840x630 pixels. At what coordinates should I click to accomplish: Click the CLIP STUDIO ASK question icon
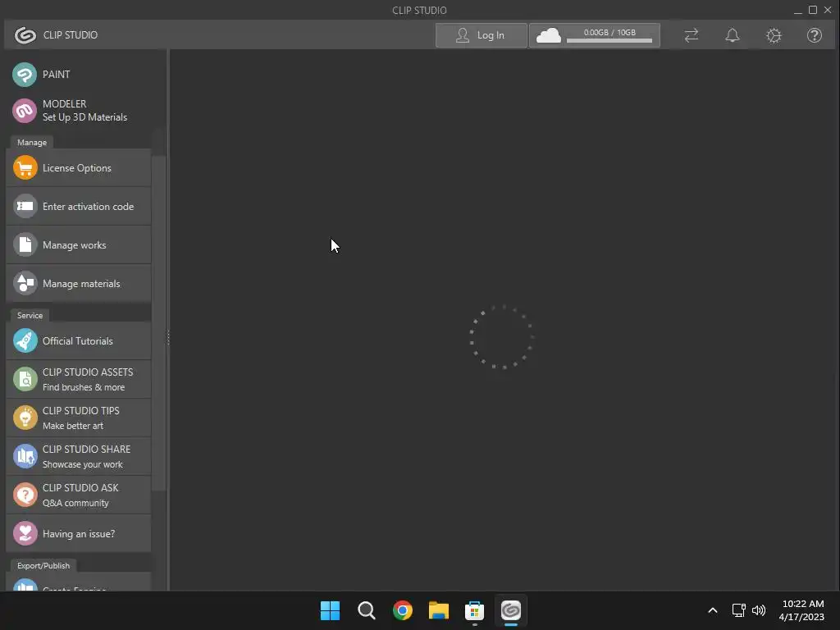point(25,495)
